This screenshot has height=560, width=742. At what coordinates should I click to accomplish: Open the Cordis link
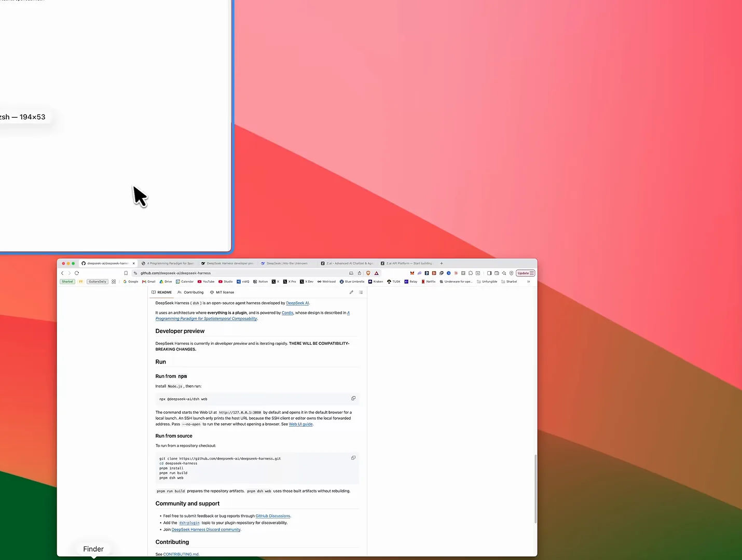287,313
